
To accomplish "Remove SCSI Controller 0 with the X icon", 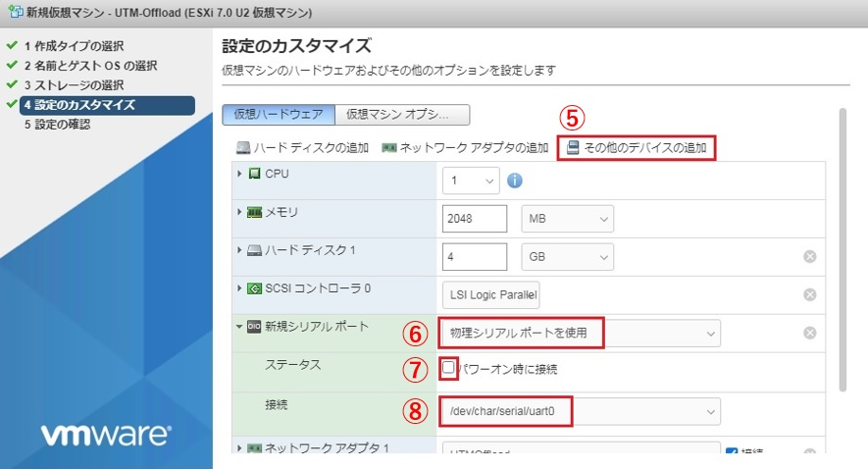I will tap(810, 294).
